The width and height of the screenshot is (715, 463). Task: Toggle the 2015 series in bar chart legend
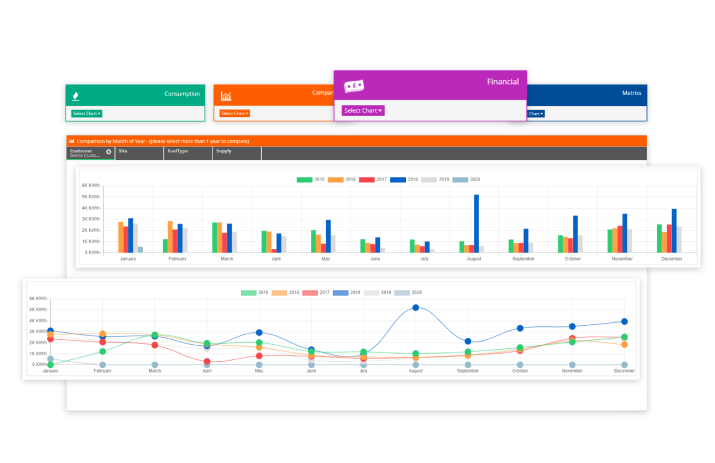(311, 179)
